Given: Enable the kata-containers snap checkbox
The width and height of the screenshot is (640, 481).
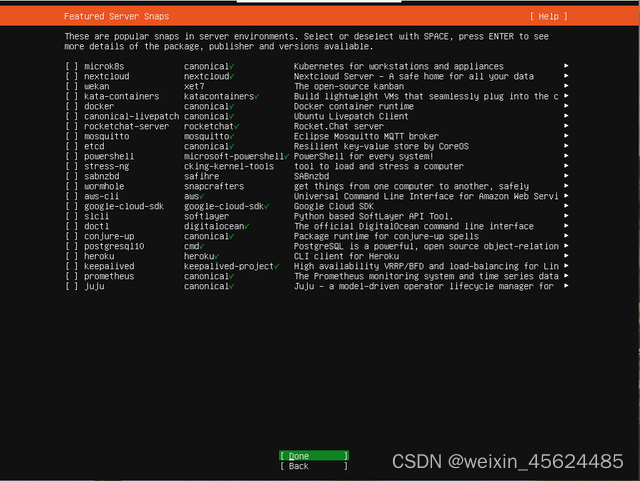Looking at the screenshot, I should tap(71, 96).
